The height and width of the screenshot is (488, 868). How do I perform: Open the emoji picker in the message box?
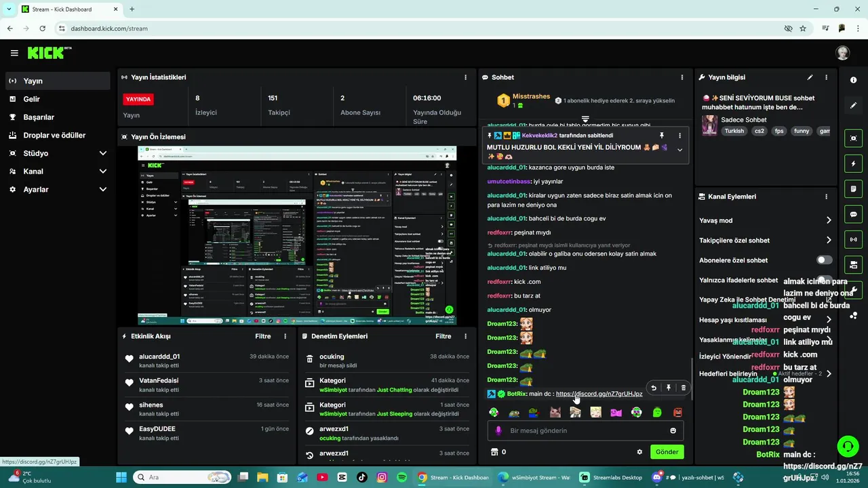tap(673, 430)
